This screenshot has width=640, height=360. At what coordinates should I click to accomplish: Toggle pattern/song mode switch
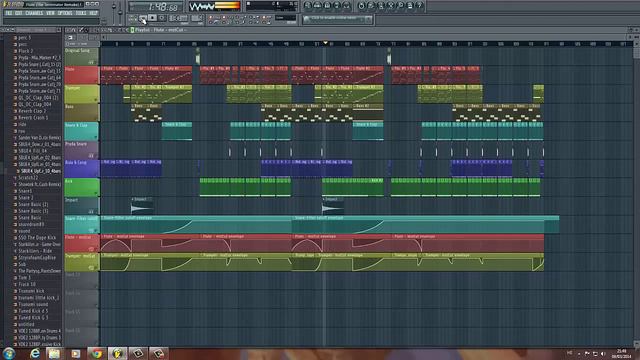(133, 18)
